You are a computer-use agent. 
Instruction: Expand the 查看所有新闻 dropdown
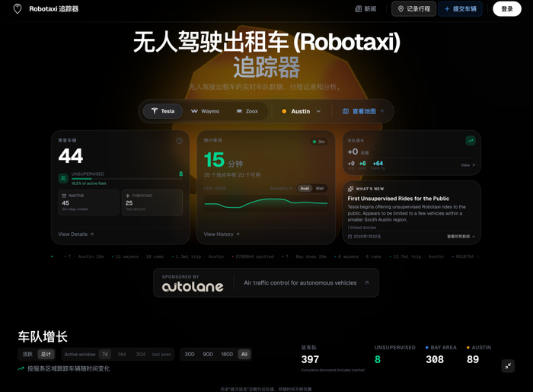point(461,237)
